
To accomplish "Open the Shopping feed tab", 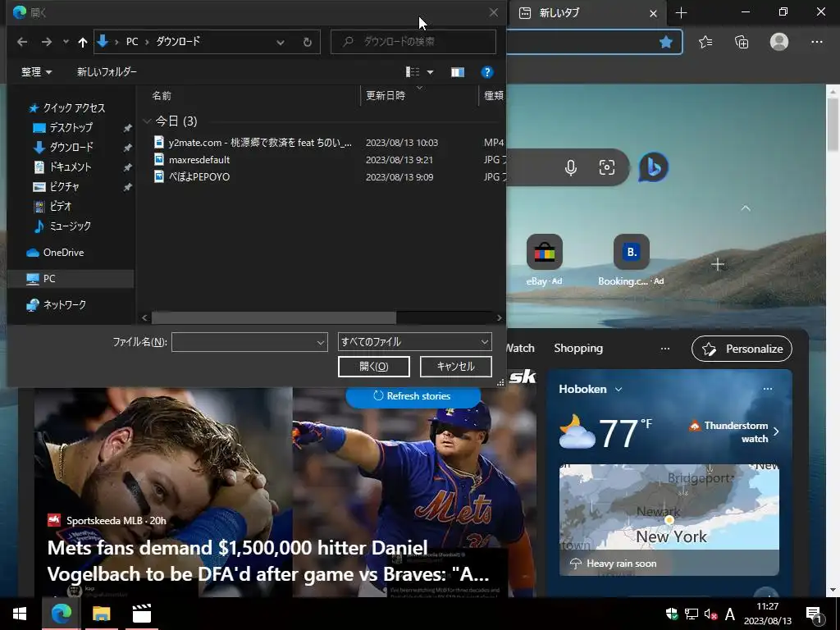I will [x=578, y=348].
